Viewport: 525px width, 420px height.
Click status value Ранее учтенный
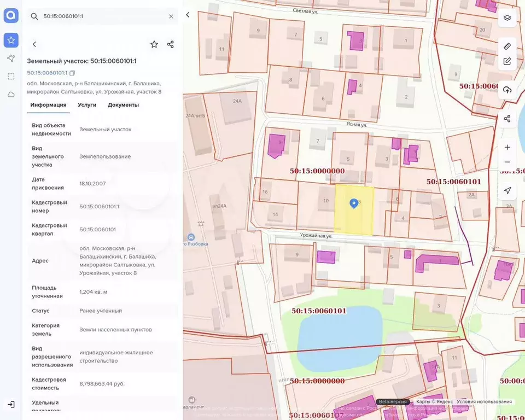[101, 311]
